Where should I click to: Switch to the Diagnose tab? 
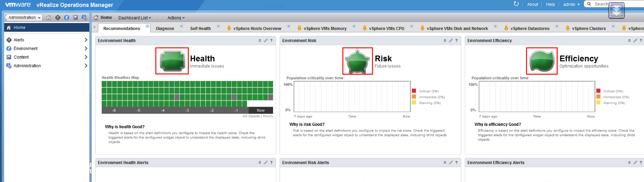coord(165,29)
